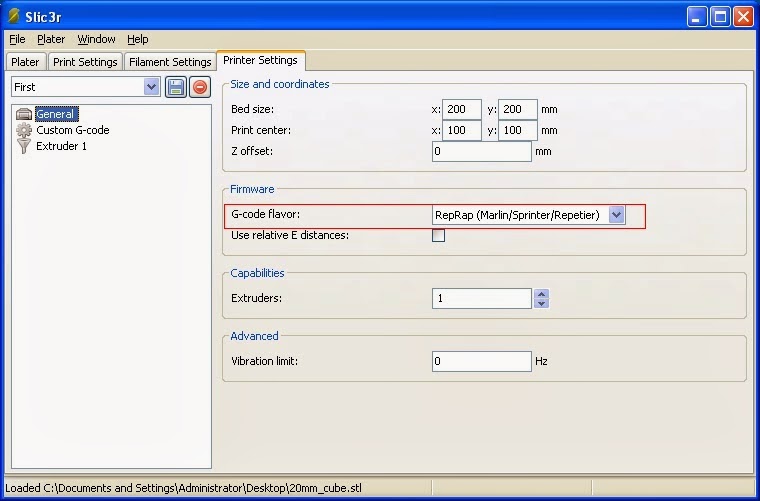This screenshot has height=501, width=760.
Task: Select Custom G-code in the settings tree
Action: [73, 130]
